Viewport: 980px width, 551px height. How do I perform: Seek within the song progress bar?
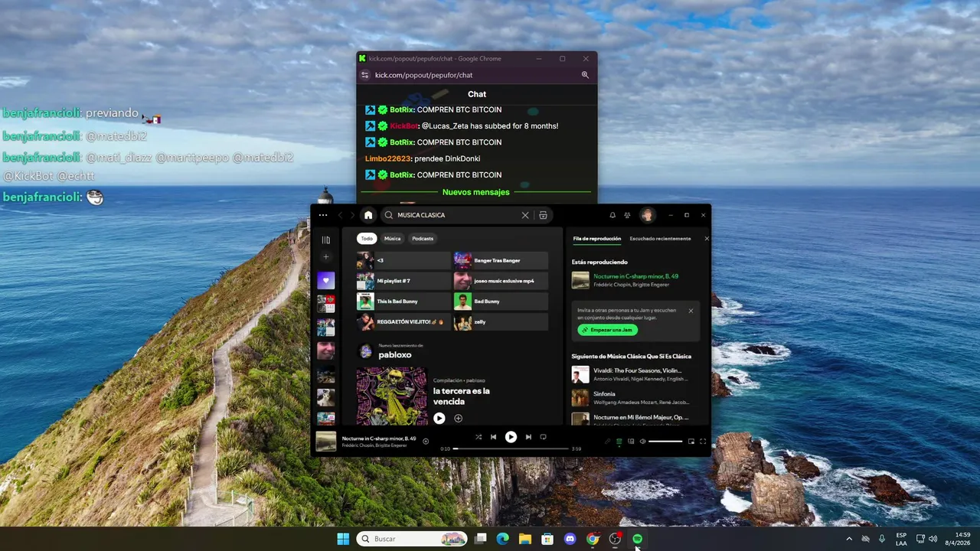click(511, 448)
